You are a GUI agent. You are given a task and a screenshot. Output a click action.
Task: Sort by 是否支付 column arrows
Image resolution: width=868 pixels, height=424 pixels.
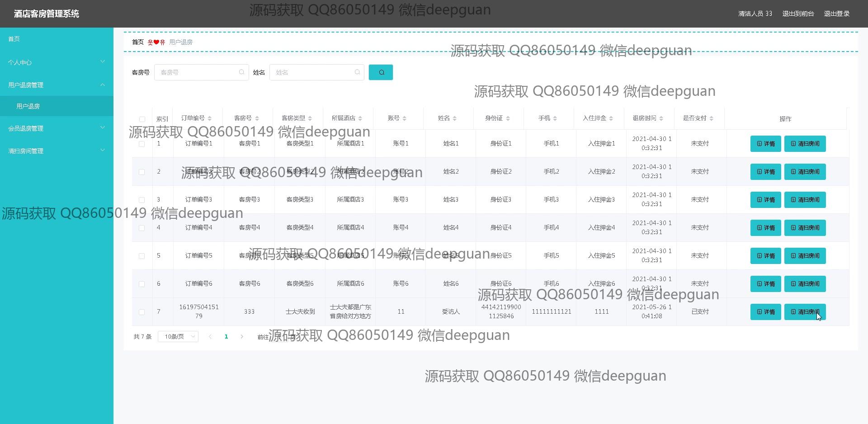point(712,118)
